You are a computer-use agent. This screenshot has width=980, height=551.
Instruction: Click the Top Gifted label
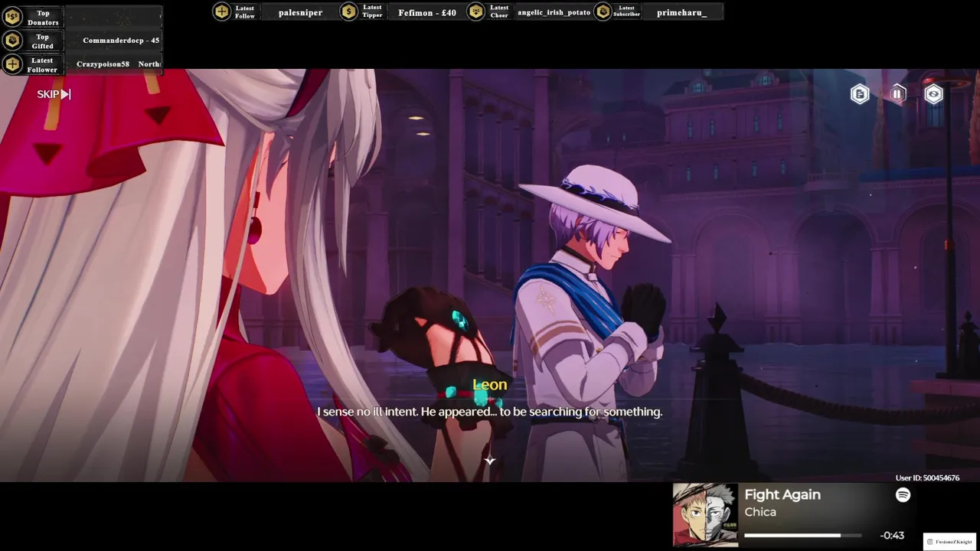pos(43,41)
